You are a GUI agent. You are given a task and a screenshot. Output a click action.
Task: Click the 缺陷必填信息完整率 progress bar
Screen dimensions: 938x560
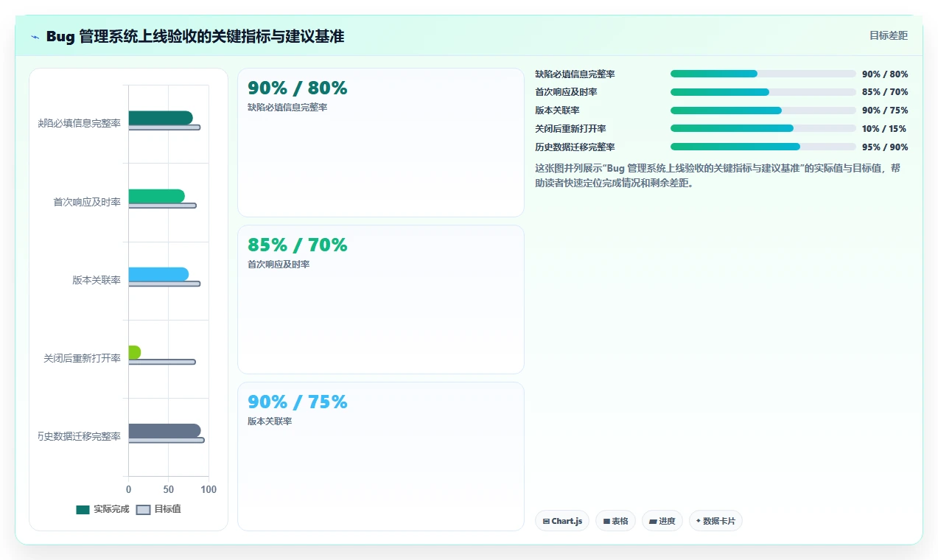[763, 74]
